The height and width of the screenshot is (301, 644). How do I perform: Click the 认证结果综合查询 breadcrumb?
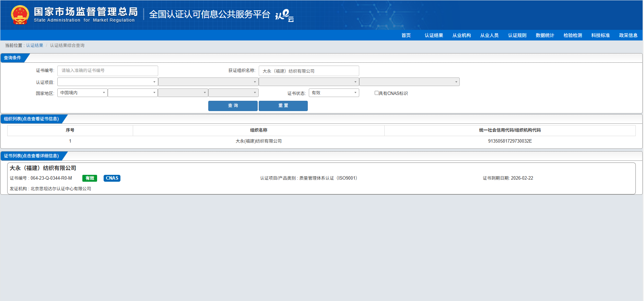tap(67, 45)
